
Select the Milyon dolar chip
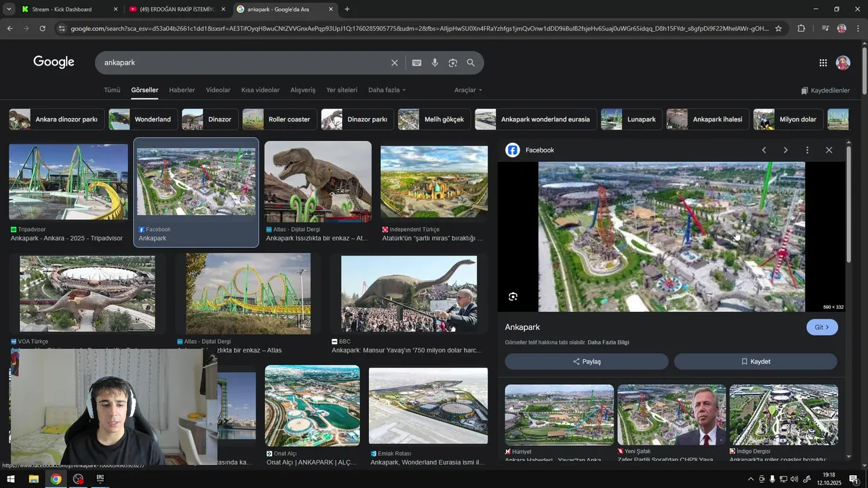click(789, 119)
